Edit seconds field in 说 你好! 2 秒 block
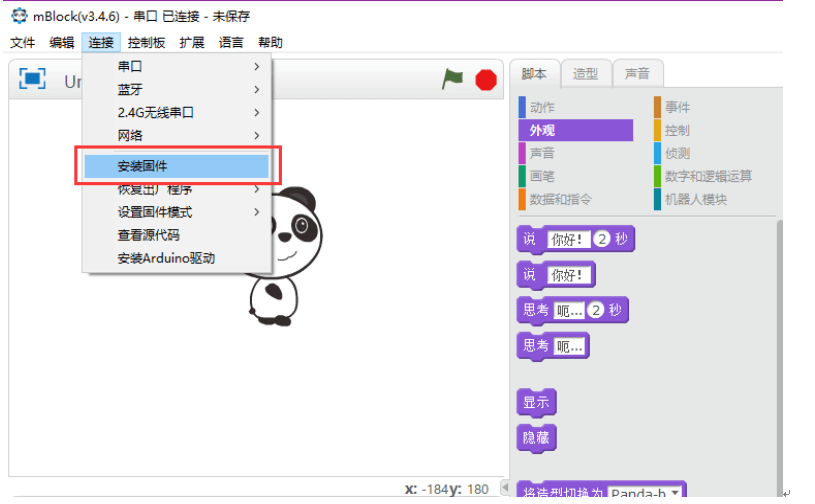Image resolution: width=815 pixels, height=504 pixels. [x=602, y=239]
